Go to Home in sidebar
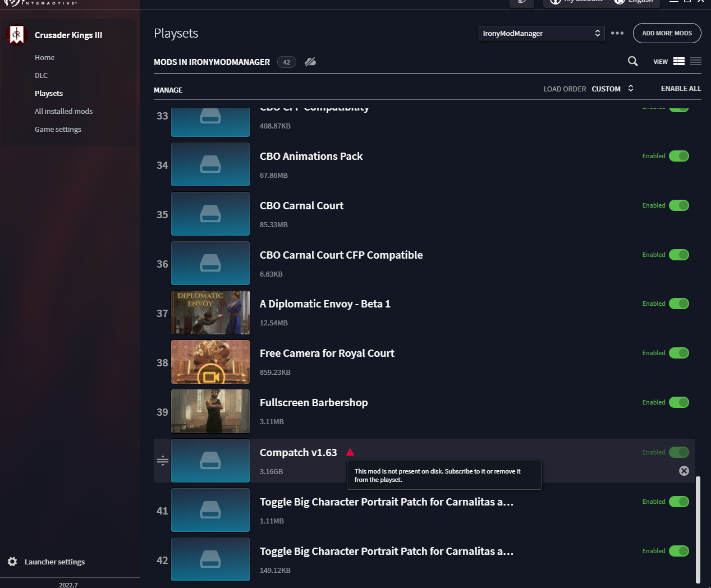 tap(44, 57)
